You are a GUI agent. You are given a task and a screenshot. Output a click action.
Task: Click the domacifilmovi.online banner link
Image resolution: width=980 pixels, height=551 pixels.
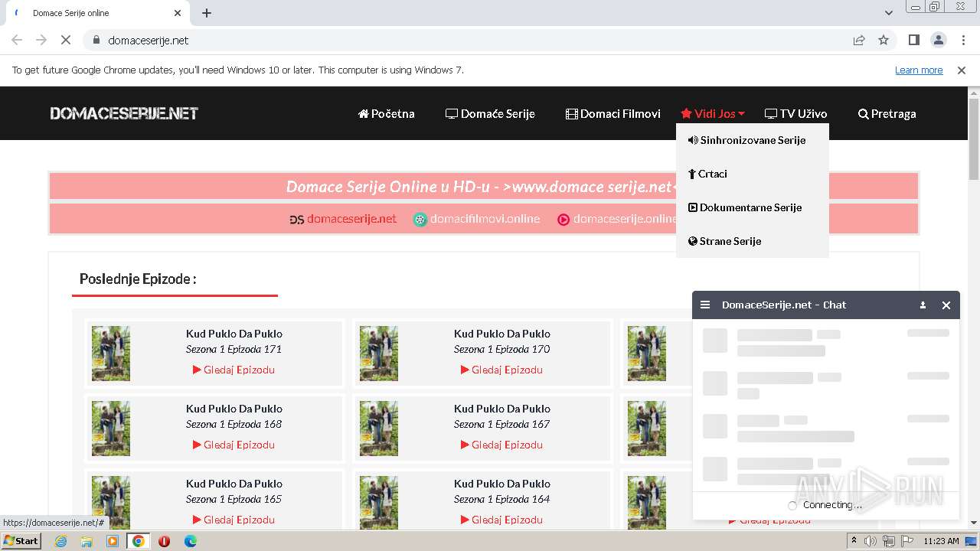point(476,219)
